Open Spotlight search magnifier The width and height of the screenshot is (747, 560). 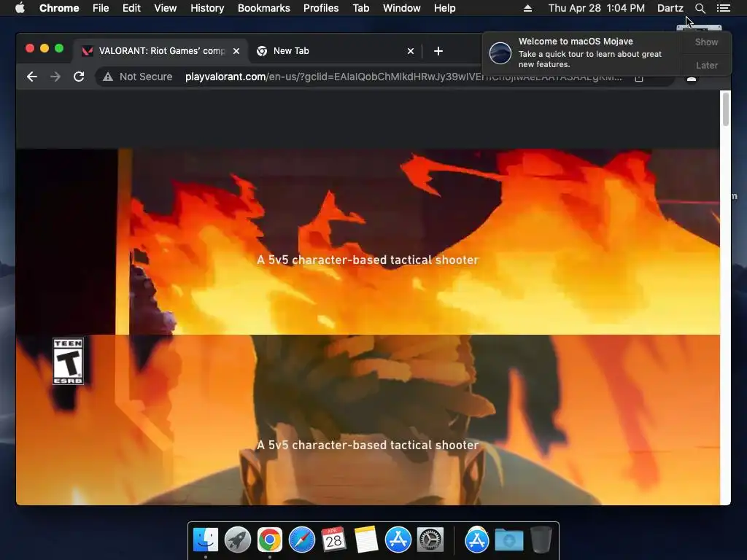700,8
